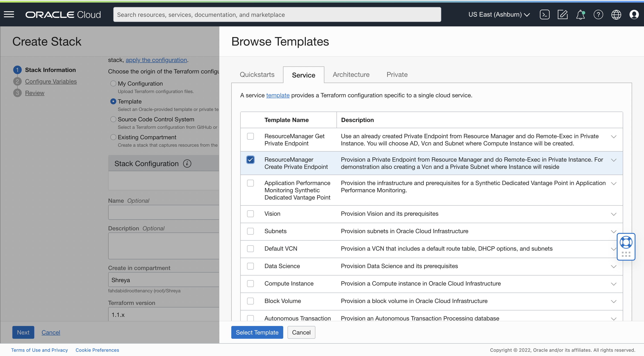Click the help question mark icon
Viewport: 644px width, 356px height.
click(598, 14)
